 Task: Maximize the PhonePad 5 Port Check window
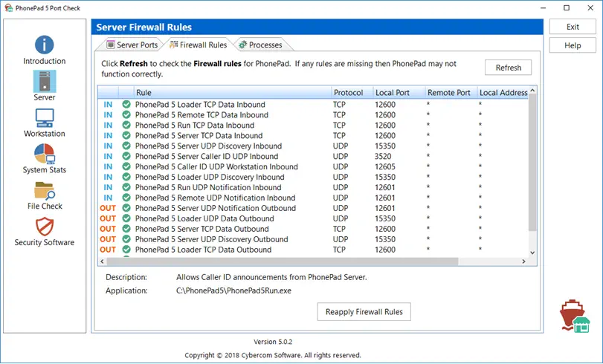567,7
